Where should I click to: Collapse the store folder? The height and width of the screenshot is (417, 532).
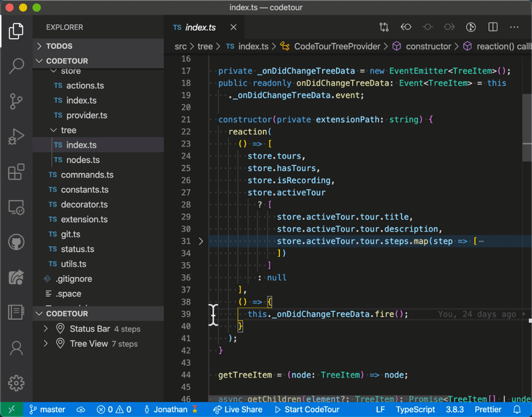99,71
